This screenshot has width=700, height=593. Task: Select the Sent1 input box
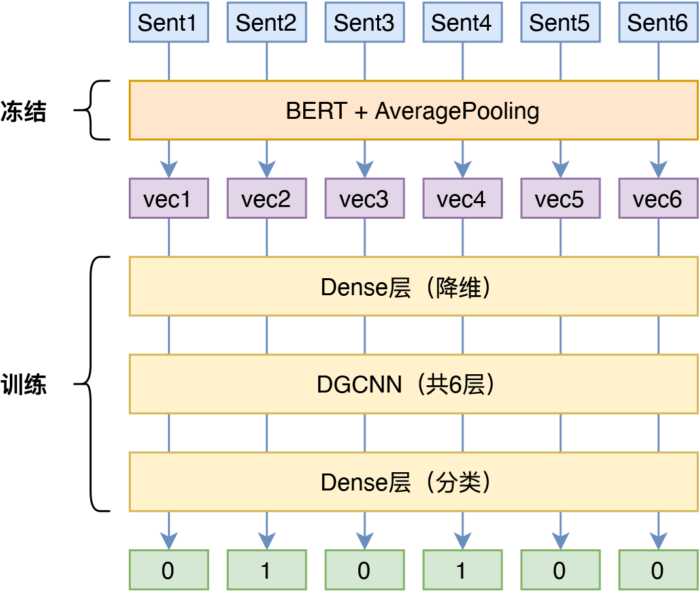coord(169,22)
